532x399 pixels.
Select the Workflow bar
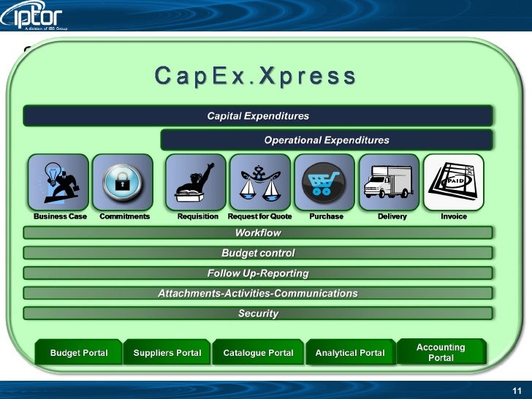[x=258, y=232]
